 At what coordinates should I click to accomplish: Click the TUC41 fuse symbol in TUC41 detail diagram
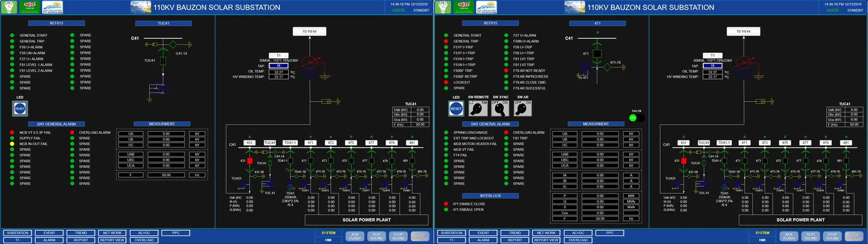(x=163, y=61)
